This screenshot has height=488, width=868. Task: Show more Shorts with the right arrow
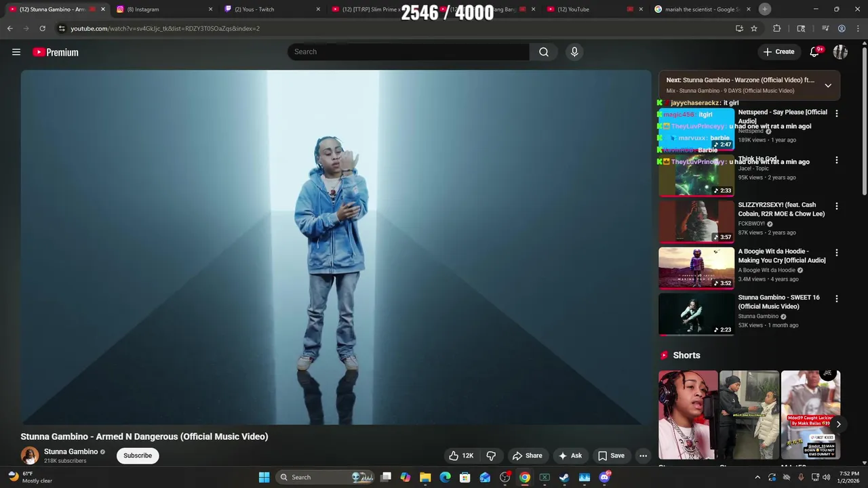[x=838, y=424]
